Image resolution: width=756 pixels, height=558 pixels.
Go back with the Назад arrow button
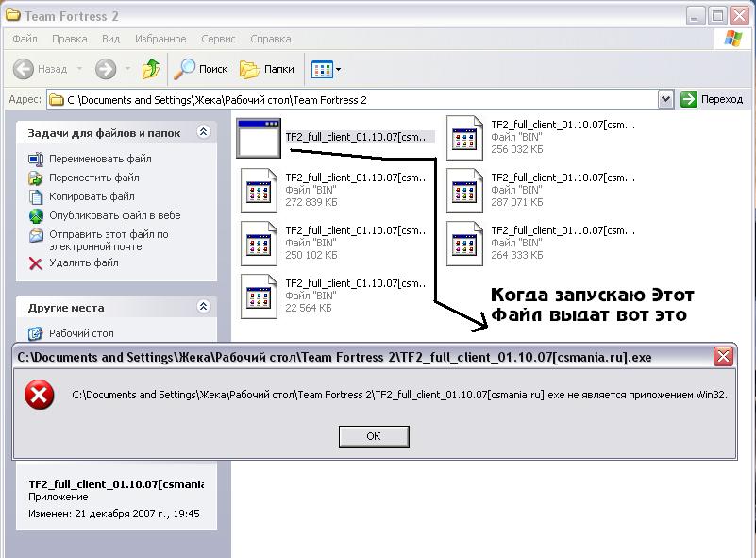click(x=40, y=69)
